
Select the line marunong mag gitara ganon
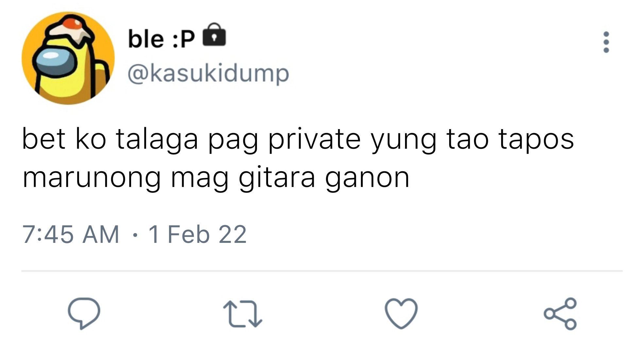(216, 177)
